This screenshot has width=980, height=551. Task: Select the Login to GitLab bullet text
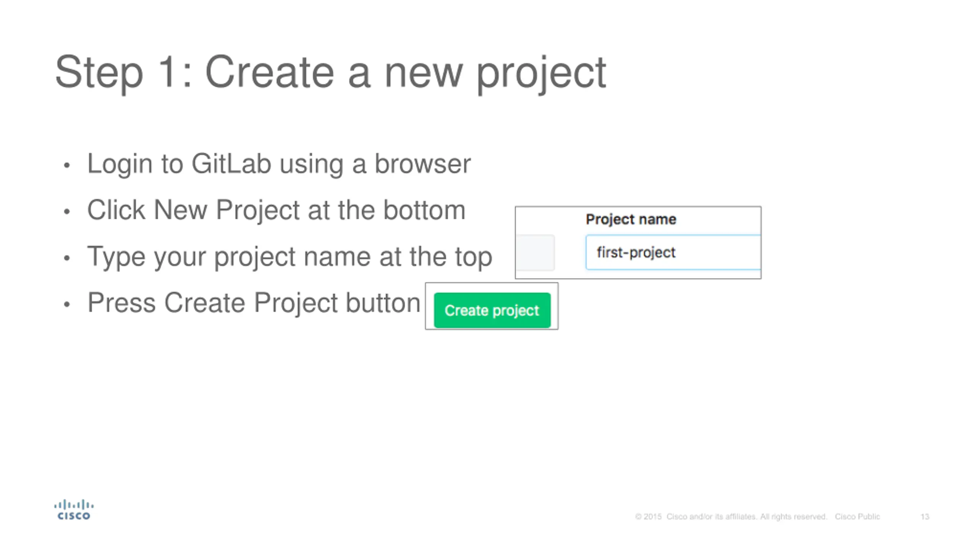(279, 164)
